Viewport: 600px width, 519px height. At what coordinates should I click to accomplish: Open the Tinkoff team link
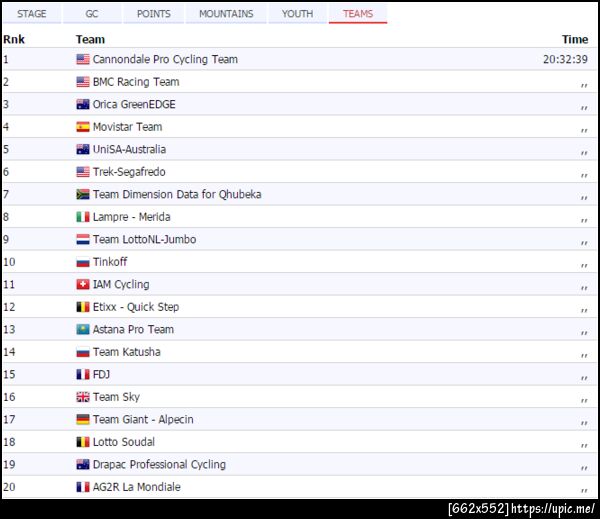tap(110, 262)
